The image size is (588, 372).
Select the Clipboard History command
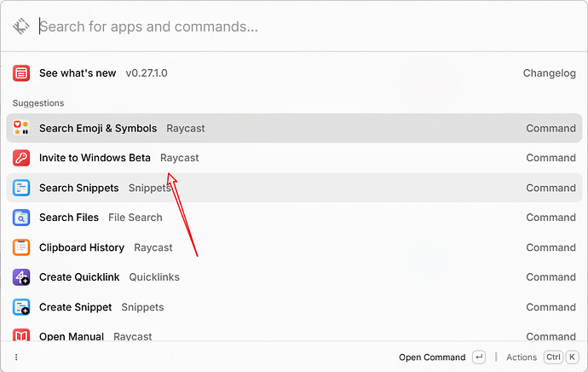point(294,247)
